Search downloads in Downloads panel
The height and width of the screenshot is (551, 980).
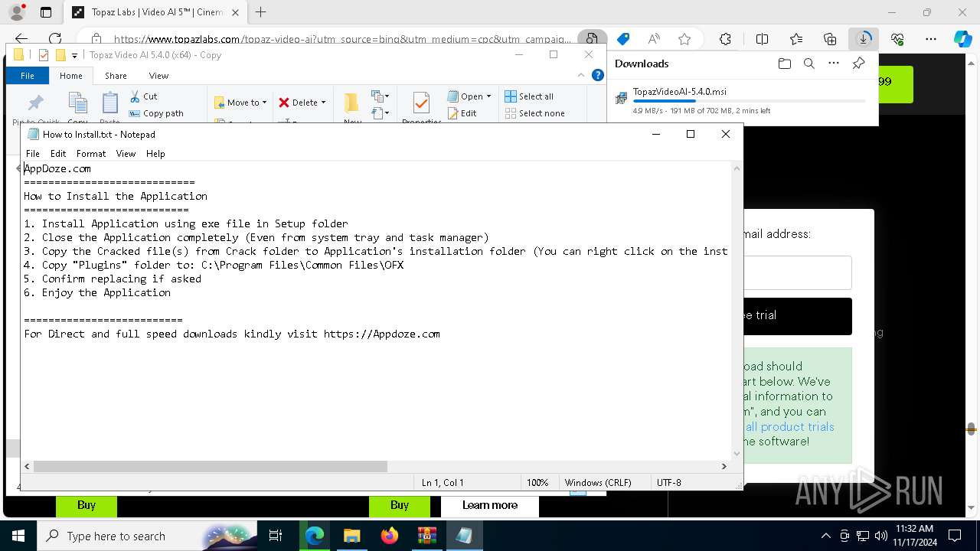(x=808, y=64)
